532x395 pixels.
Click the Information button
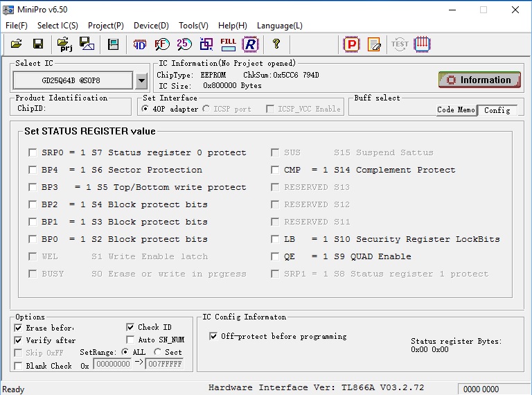click(479, 80)
